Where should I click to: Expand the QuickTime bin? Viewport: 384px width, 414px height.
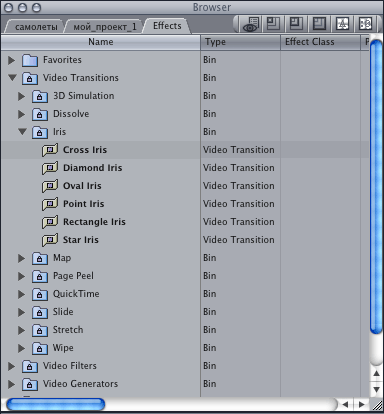point(22,294)
